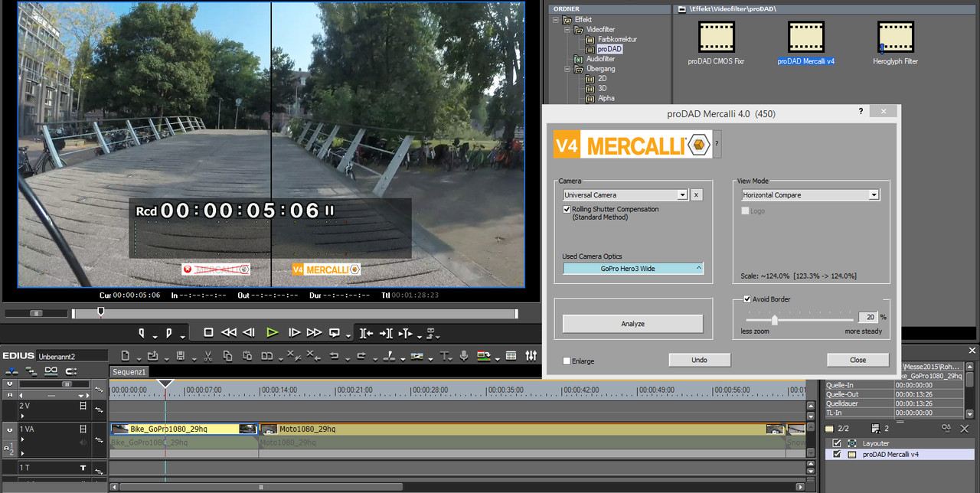Viewport: 980px width, 493px height.
Task: Select the Alpha transition folder
Action: [606, 98]
